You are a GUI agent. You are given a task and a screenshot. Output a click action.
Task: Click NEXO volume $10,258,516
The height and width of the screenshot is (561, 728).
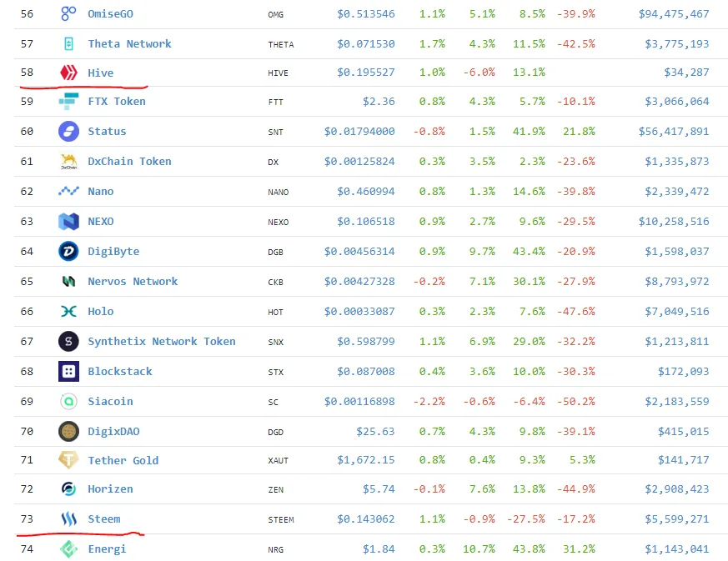coord(674,222)
